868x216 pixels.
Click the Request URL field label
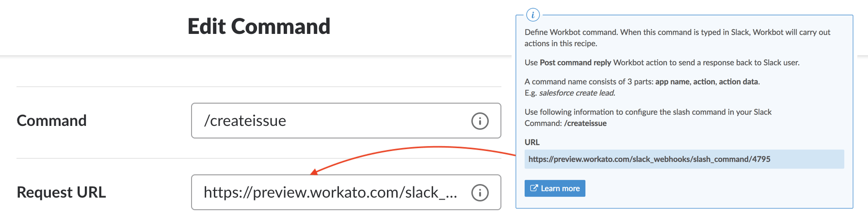(x=61, y=193)
